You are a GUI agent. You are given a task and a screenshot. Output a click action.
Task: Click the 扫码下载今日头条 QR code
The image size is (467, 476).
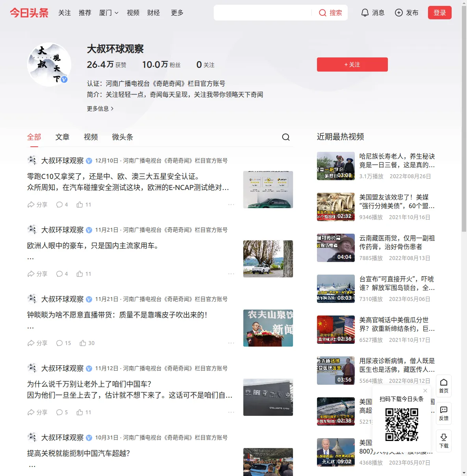pyautogui.click(x=402, y=424)
